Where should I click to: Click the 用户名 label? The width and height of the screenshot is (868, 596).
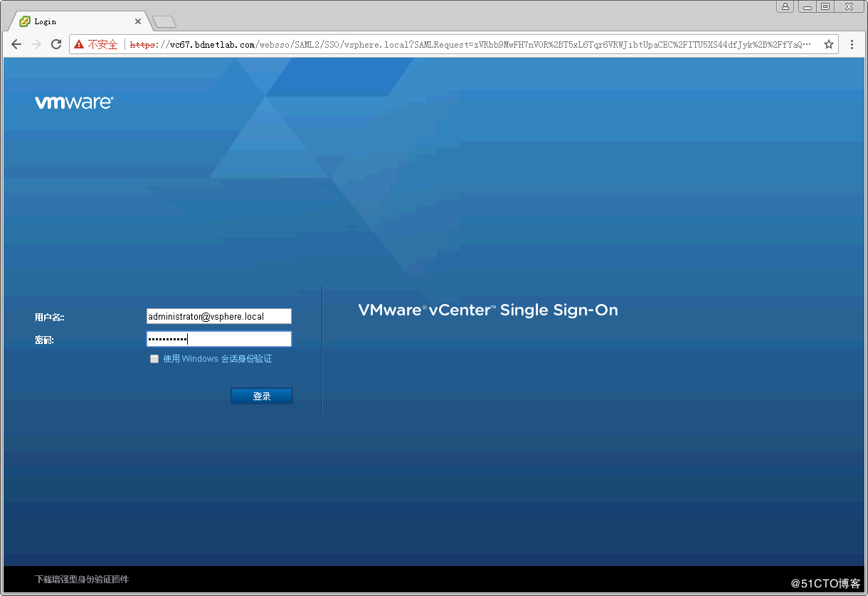[x=50, y=317]
